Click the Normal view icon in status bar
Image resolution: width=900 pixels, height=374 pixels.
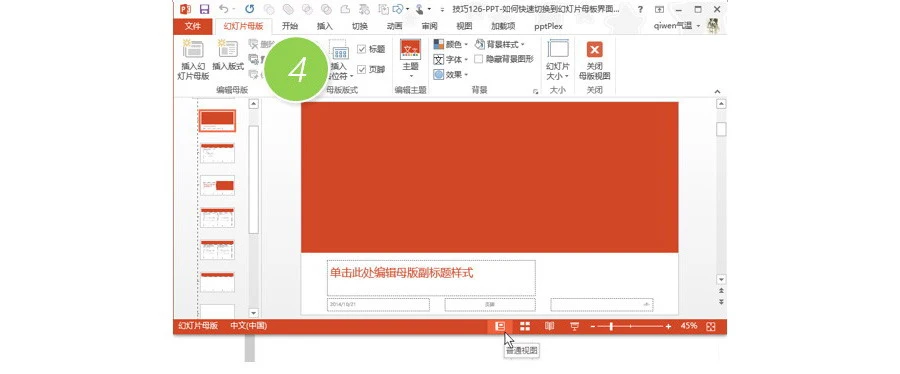coord(500,326)
